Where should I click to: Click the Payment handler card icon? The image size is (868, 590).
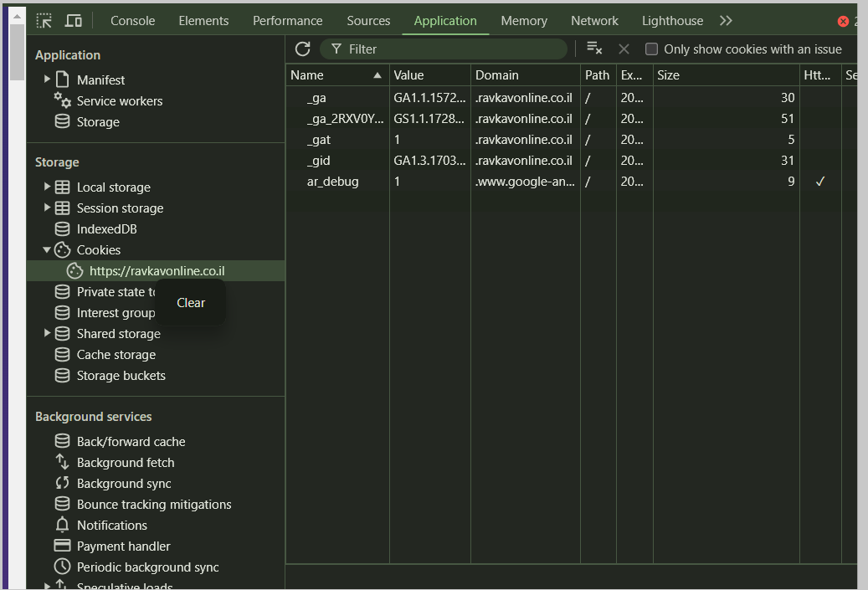tap(62, 546)
